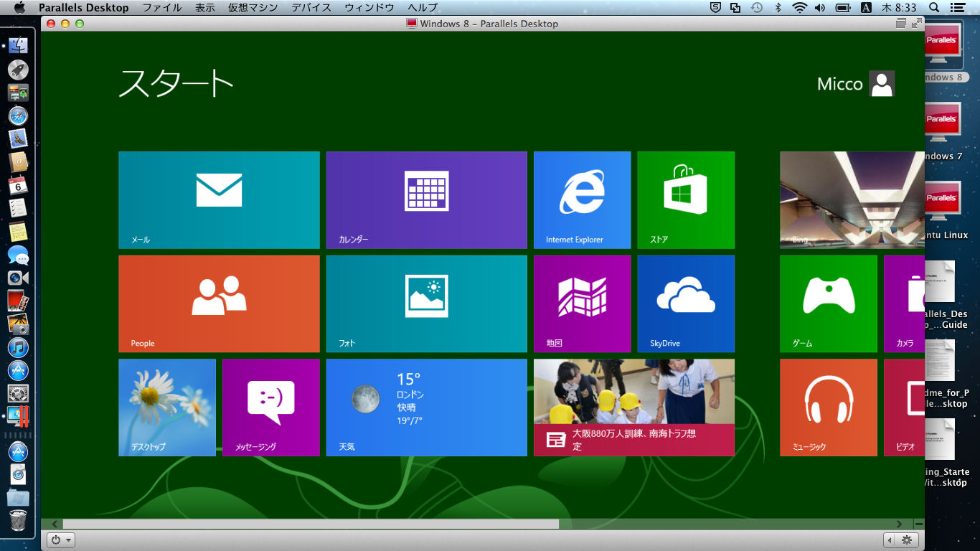Click the Parallels Desktop Dock icon
Viewport: 980px width, 551px height.
(x=18, y=417)
